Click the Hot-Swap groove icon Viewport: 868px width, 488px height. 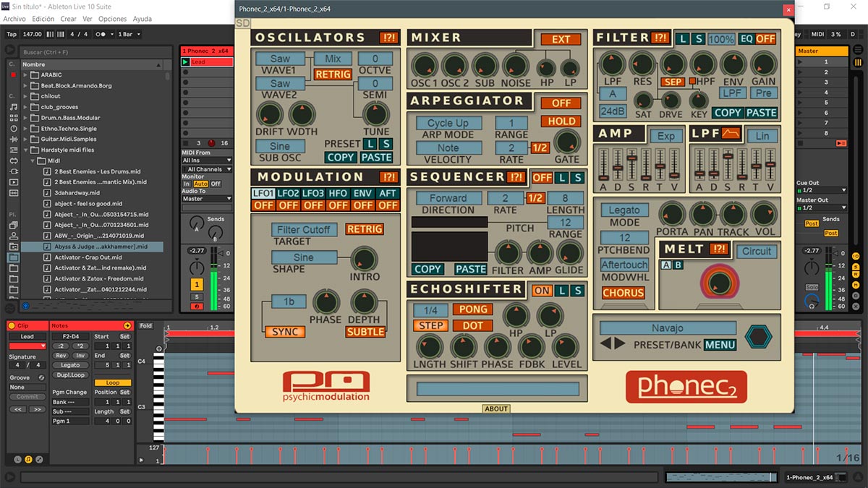pyautogui.click(x=41, y=377)
